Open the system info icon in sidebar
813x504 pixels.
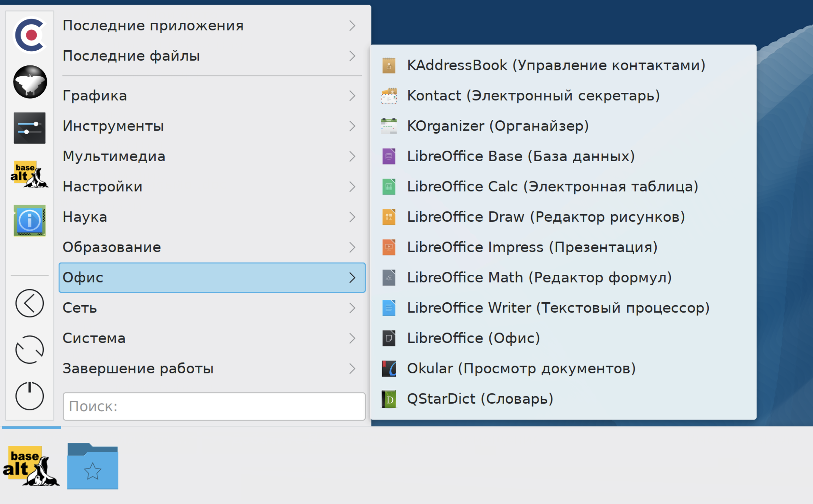pos(30,220)
